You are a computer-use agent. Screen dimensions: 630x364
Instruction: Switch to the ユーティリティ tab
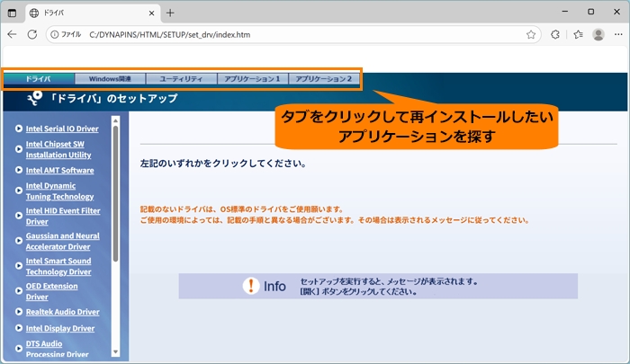[181, 79]
